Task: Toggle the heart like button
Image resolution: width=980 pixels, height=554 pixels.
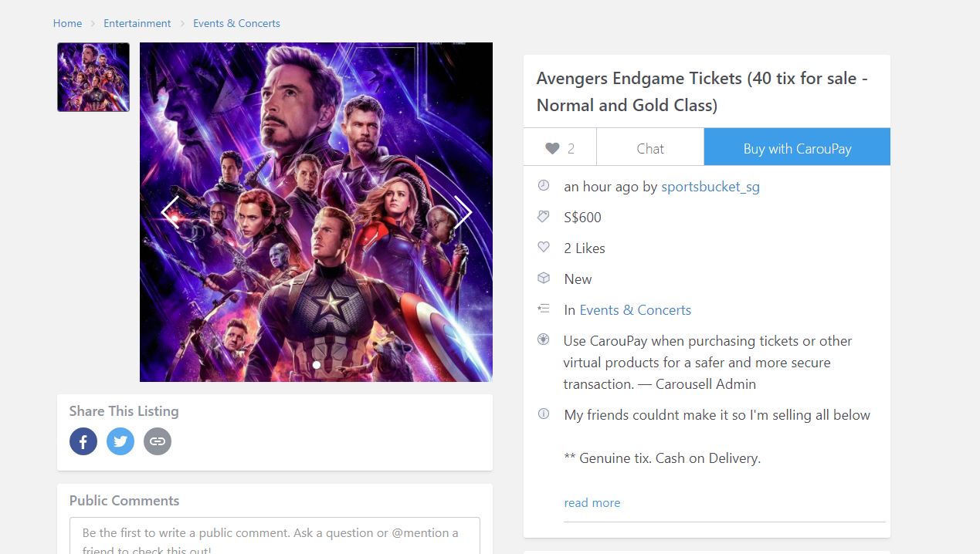Action: click(x=560, y=148)
